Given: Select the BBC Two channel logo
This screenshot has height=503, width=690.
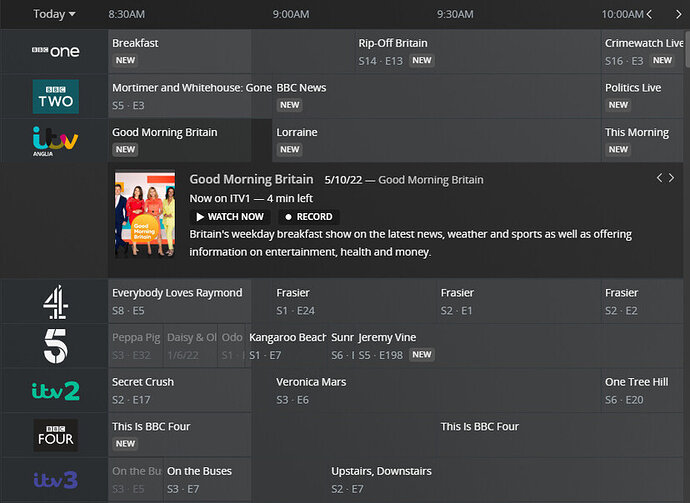Looking at the screenshot, I should [x=55, y=96].
